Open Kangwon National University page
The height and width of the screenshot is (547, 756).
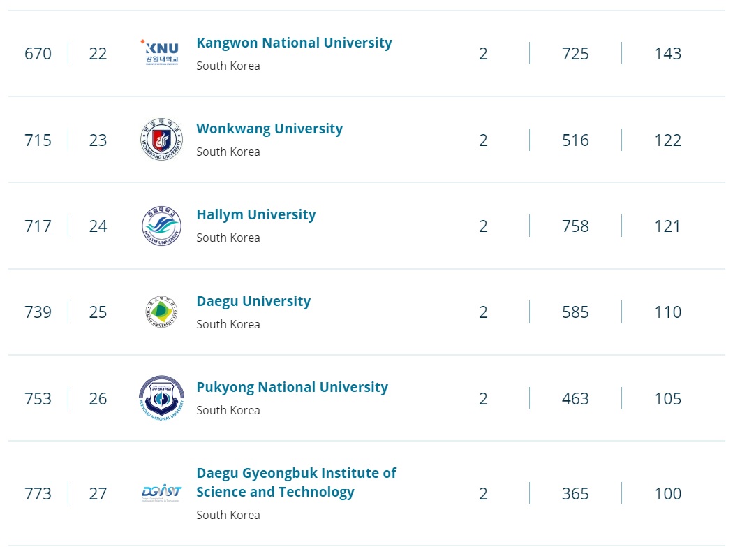pyautogui.click(x=294, y=43)
